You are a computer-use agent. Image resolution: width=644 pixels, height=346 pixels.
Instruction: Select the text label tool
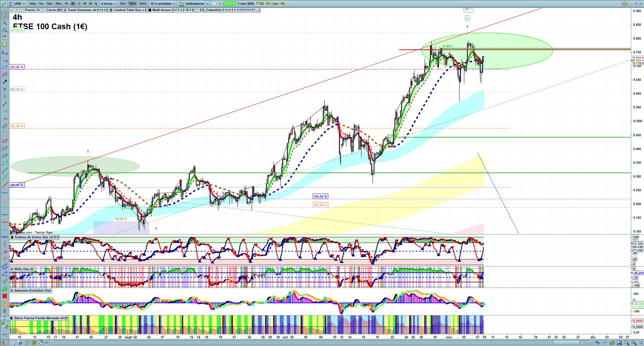coord(5,89)
